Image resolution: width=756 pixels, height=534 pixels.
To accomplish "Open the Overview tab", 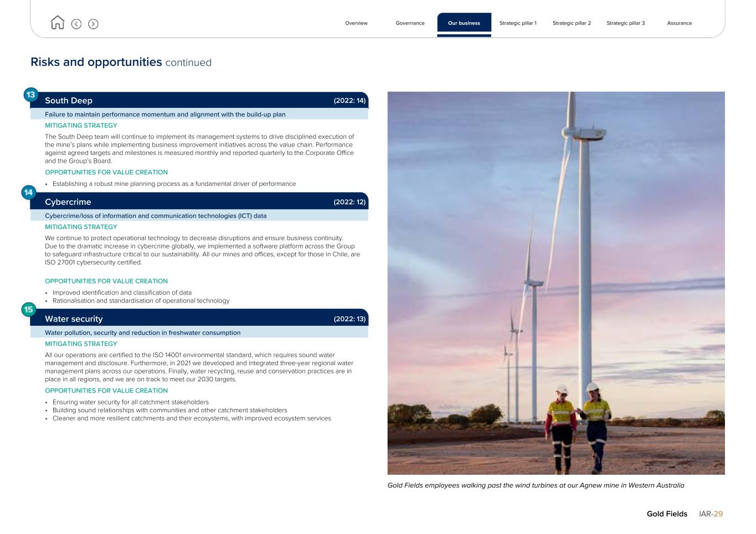I will 356,23.
